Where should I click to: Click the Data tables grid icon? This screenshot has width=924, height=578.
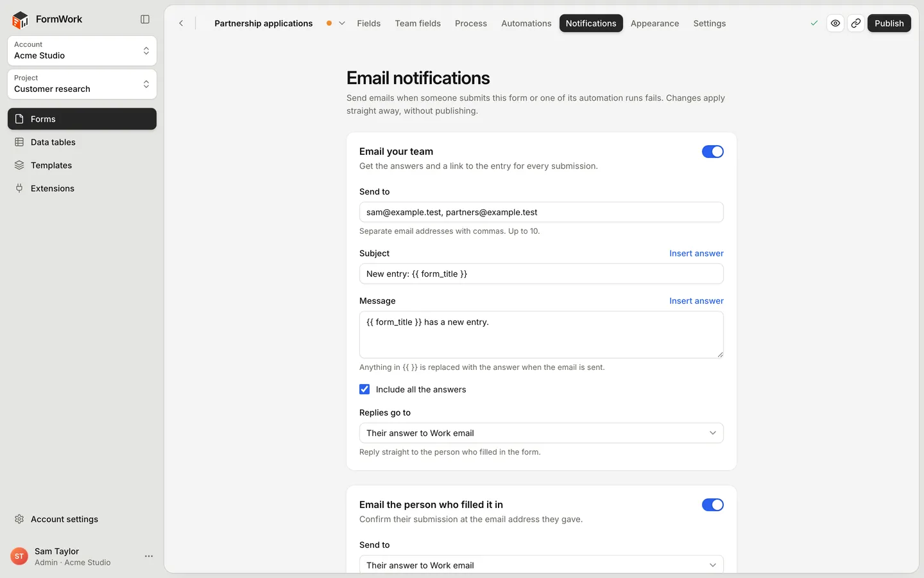(x=19, y=142)
